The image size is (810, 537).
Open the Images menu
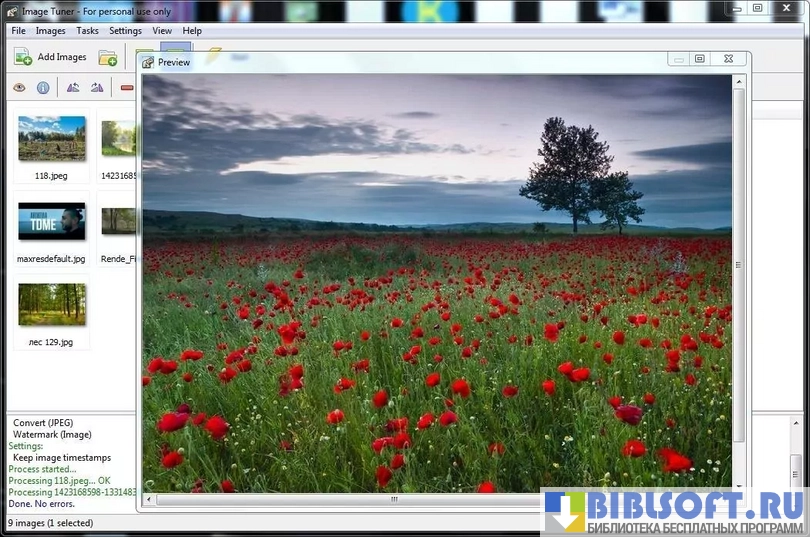51,31
